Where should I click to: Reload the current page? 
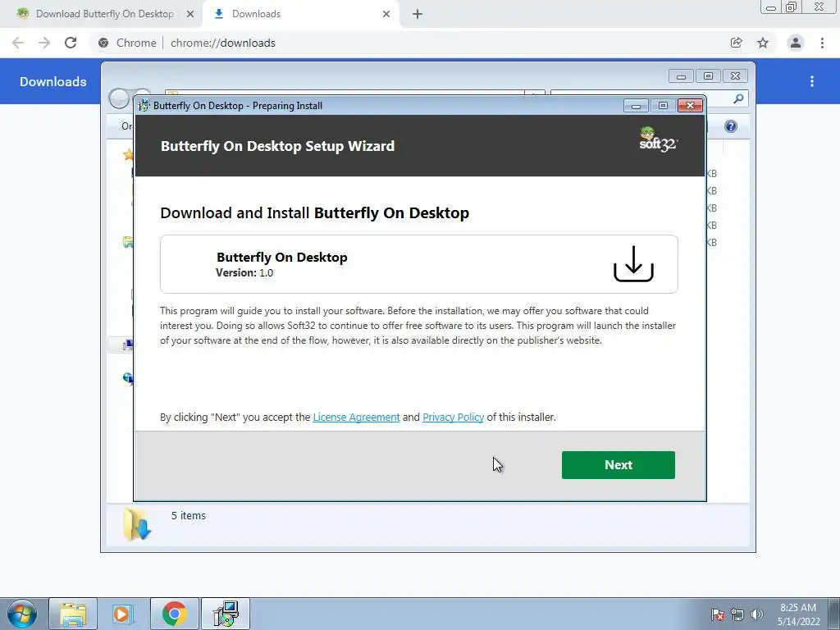point(71,43)
